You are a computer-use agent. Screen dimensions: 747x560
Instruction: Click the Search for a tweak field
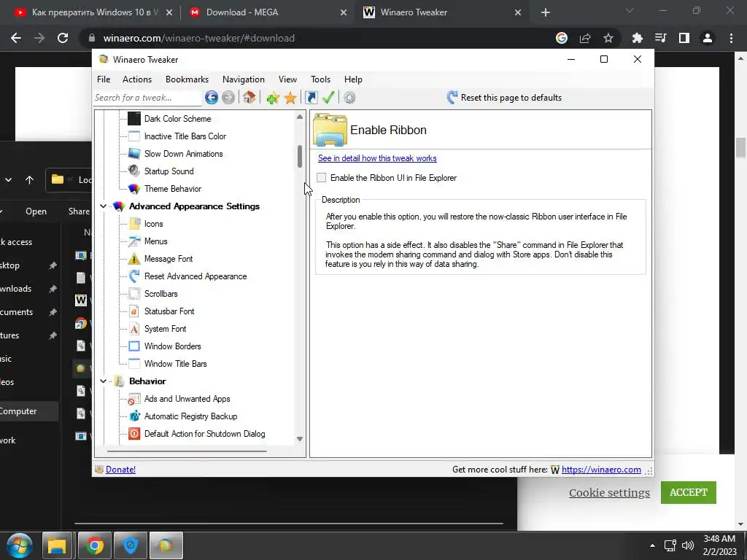pos(147,98)
